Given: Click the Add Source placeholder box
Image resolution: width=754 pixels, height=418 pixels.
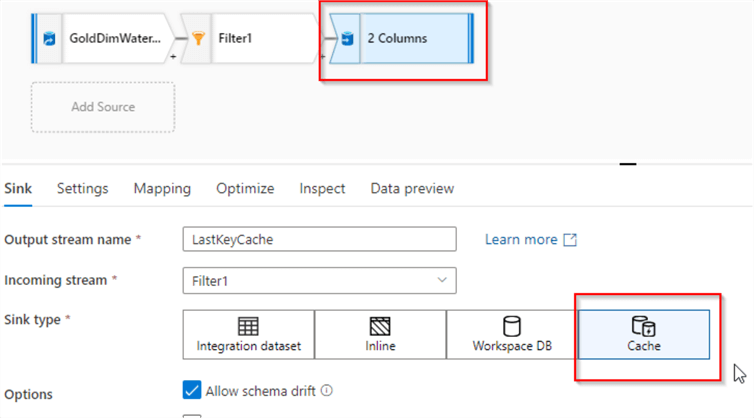Looking at the screenshot, I should 103,107.
